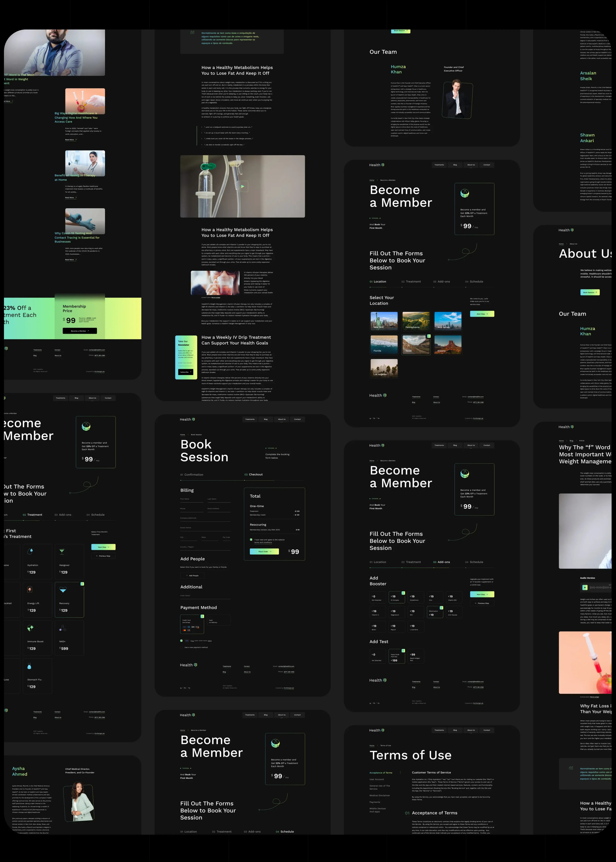Click the Recovery heart icon
The image size is (616, 862).
coord(63,590)
